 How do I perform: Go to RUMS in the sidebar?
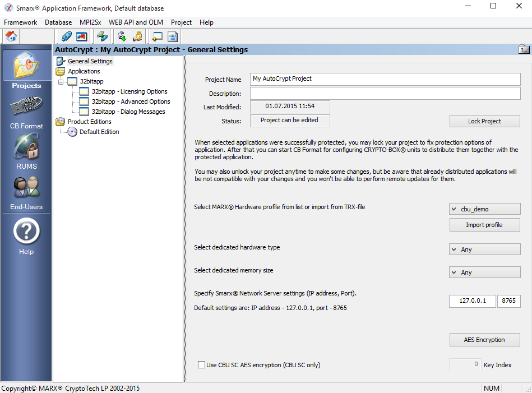point(26,152)
